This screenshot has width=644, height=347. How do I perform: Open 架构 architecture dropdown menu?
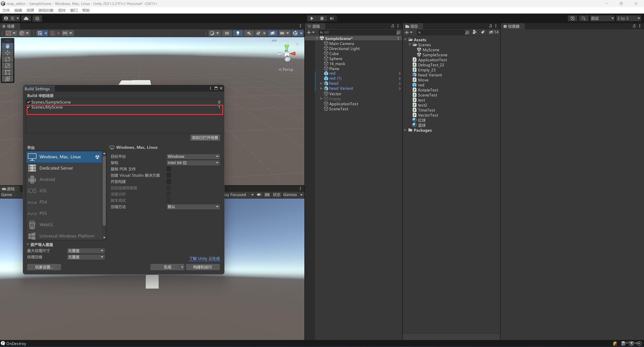[192, 162]
